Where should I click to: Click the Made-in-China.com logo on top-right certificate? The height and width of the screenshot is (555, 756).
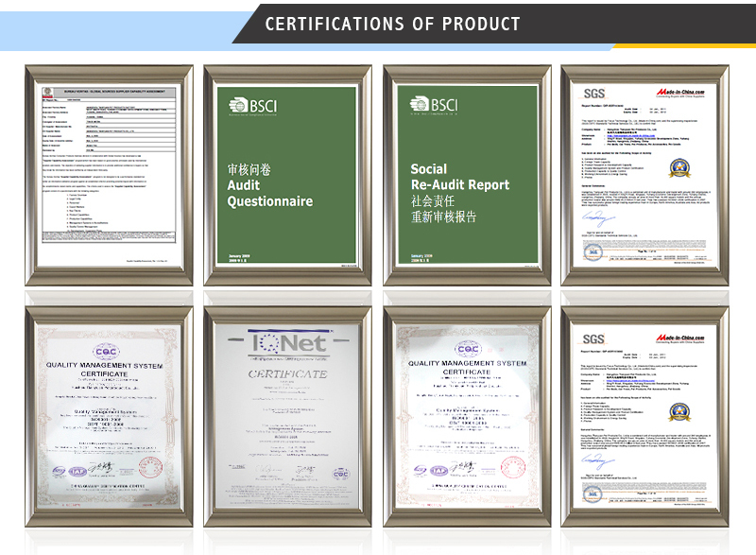tap(680, 93)
